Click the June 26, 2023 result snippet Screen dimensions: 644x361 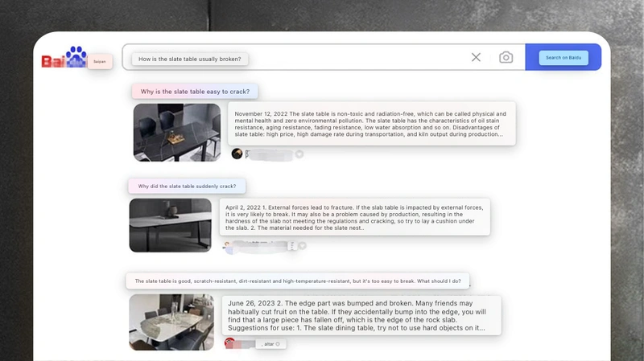pos(361,315)
